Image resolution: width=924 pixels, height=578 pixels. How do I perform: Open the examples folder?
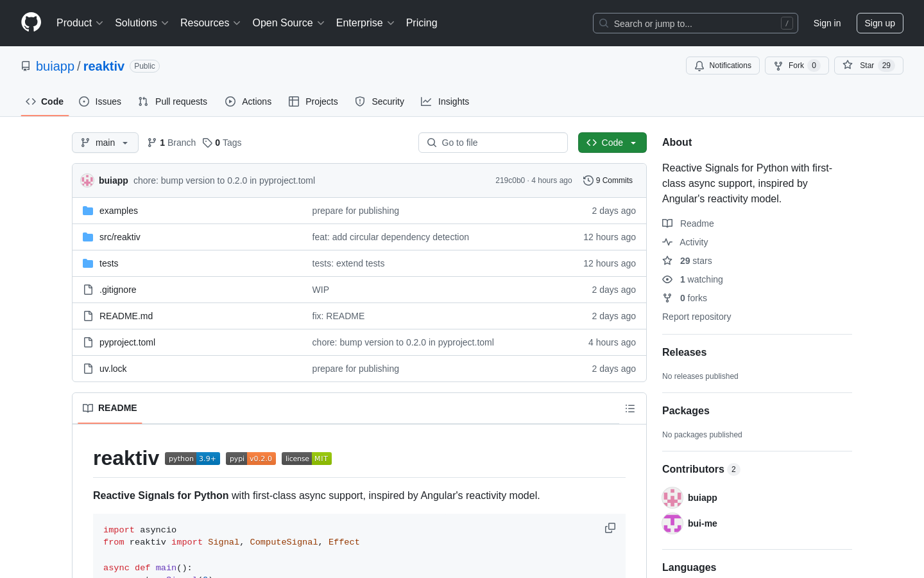tap(119, 211)
